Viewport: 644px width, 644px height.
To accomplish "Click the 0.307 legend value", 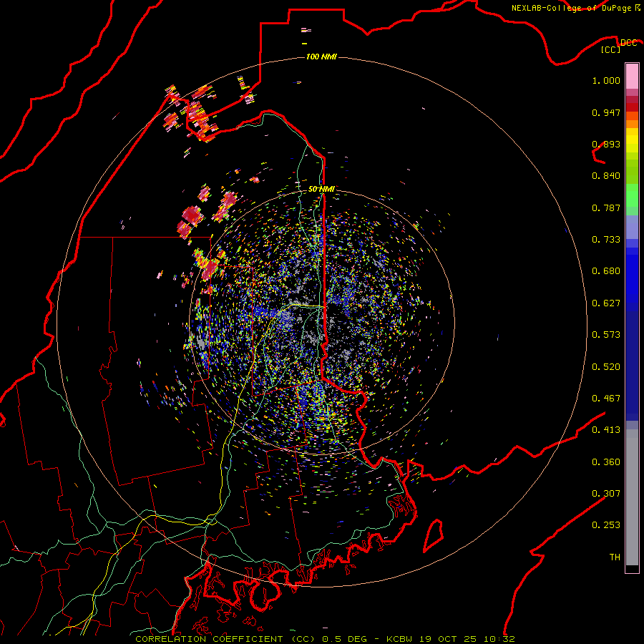I will (x=606, y=494).
